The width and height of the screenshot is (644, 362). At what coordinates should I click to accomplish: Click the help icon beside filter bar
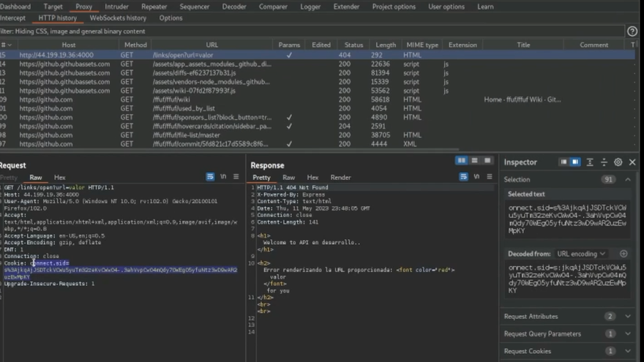(x=632, y=31)
